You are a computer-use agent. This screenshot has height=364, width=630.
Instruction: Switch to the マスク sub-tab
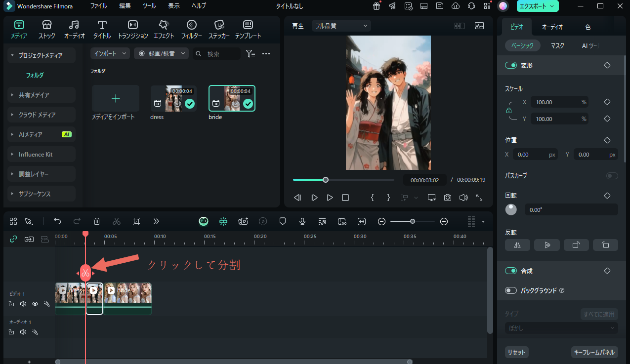[557, 45]
